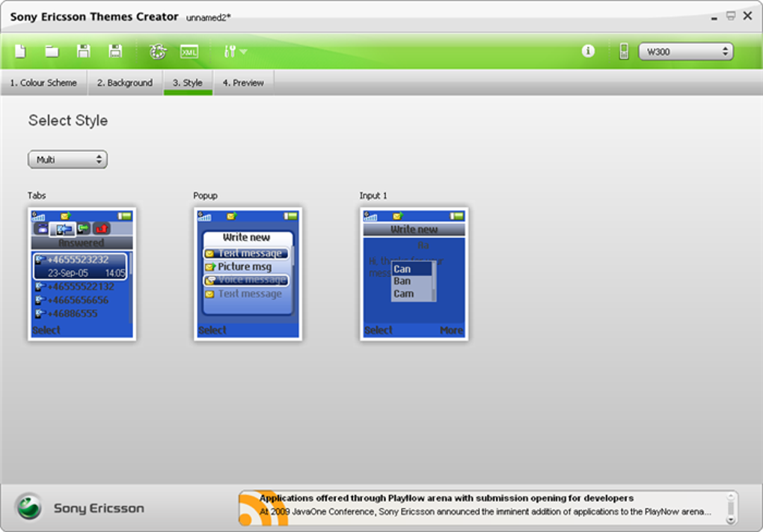Screen dimensions: 763x532
Task: Open the PlayNow arena news headline
Action: [x=447, y=498]
